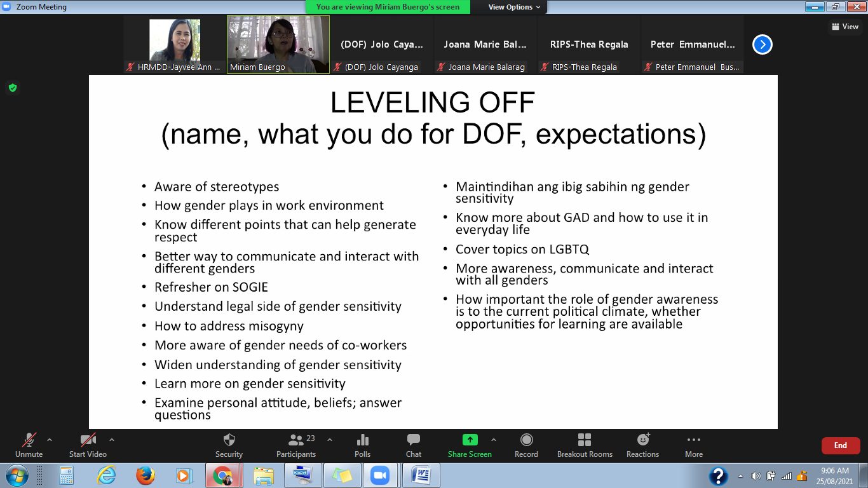Image resolution: width=868 pixels, height=488 pixels.
Task: Open the Calculator from taskbar
Action: (x=67, y=475)
